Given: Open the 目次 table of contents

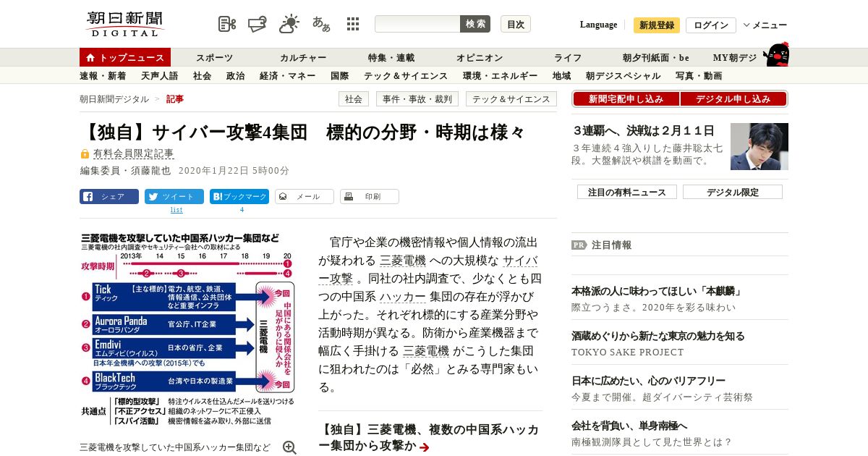Looking at the screenshot, I should click(516, 24).
